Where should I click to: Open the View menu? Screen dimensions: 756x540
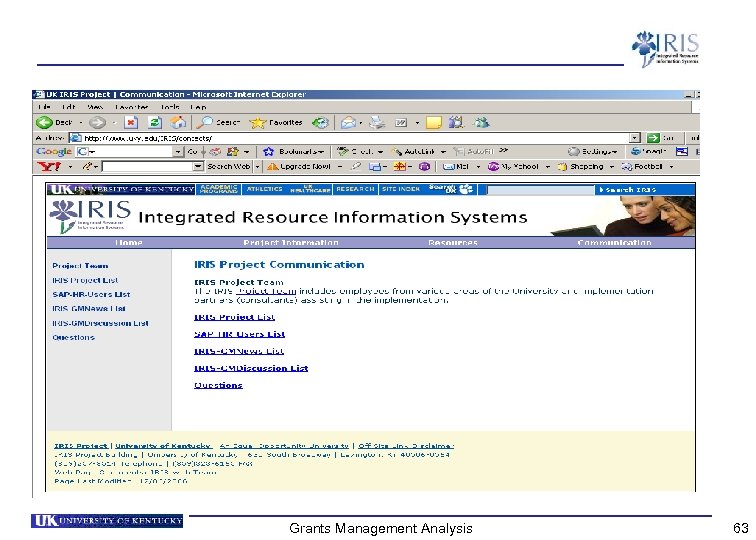(x=95, y=107)
